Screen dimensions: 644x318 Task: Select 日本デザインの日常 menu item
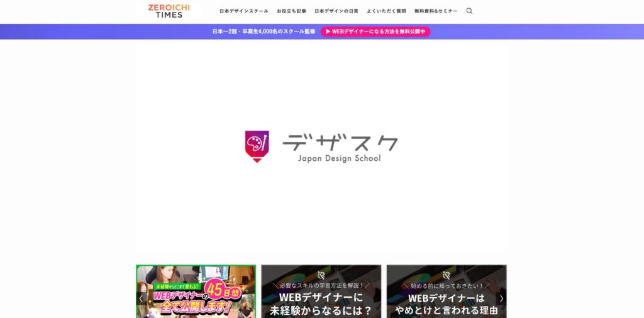coord(336,11)
